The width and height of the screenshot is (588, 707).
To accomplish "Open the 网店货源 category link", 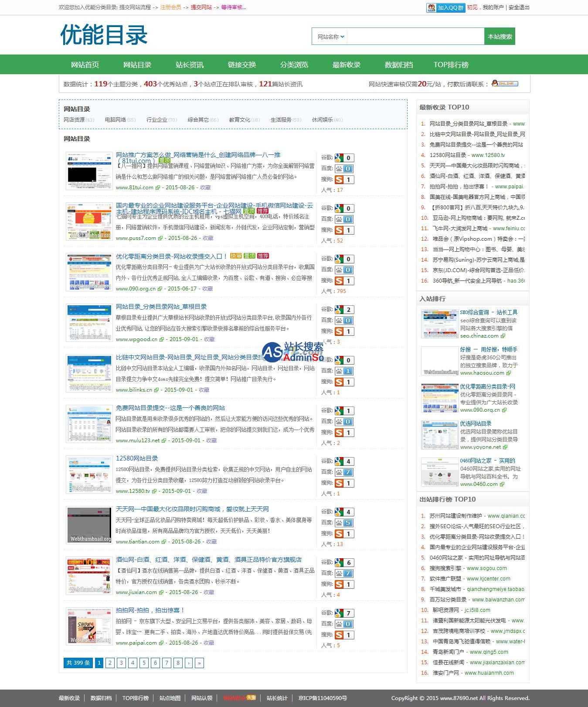I will tap(74, 120).
